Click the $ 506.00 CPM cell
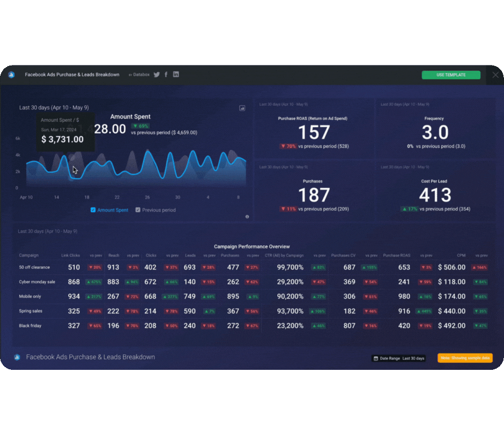Screen dimensions: 504x423 point(451,267)
